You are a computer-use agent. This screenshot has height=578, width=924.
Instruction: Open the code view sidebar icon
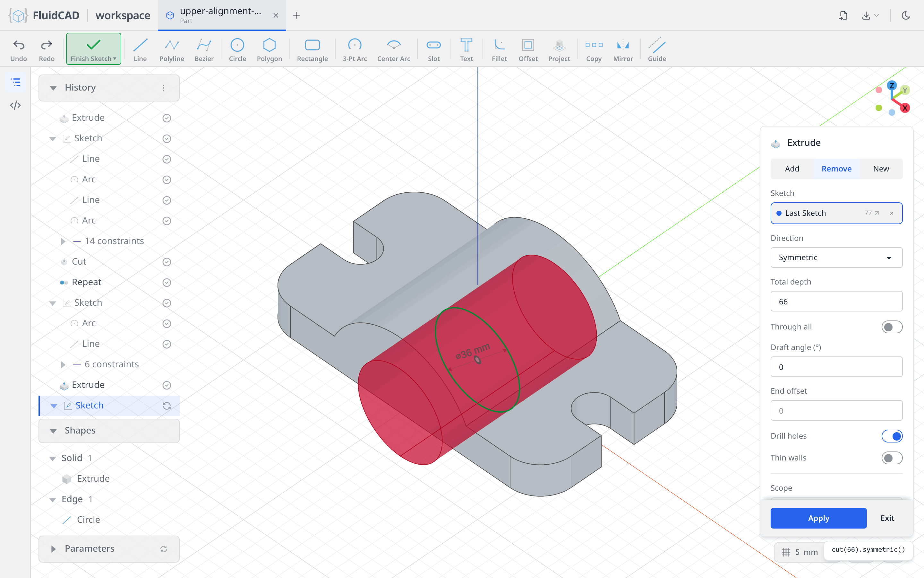[x=15, y=105]
